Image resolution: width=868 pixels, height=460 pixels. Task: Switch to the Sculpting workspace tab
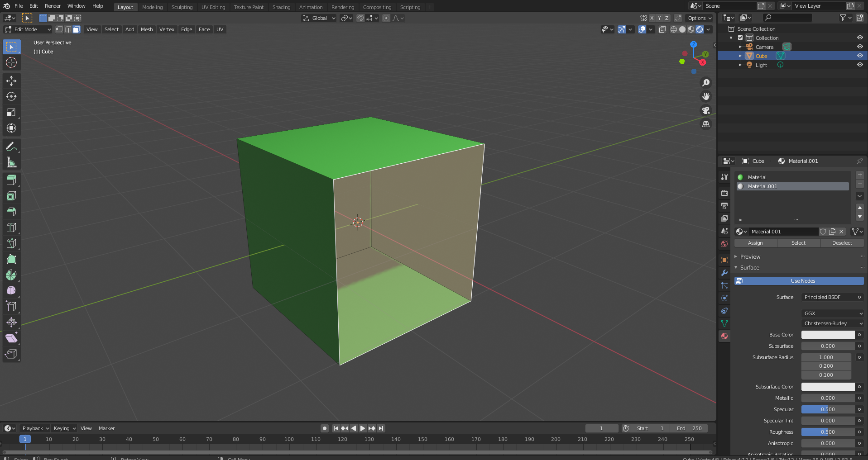coord(182,7)
